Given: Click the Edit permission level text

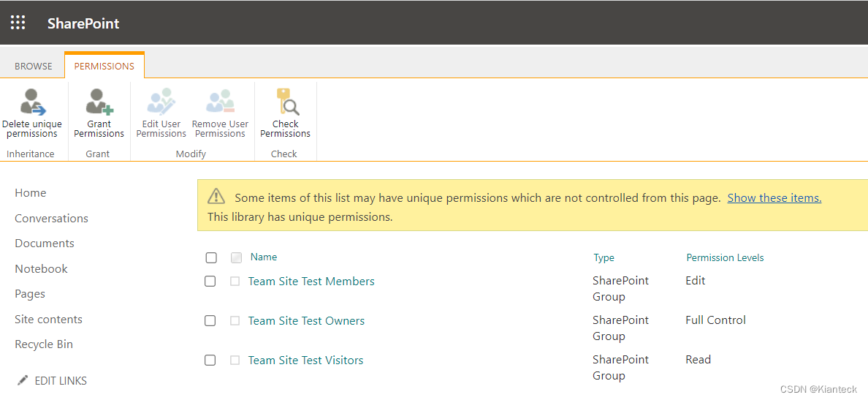Looking at the screenshot, I should tap(696, 280).
